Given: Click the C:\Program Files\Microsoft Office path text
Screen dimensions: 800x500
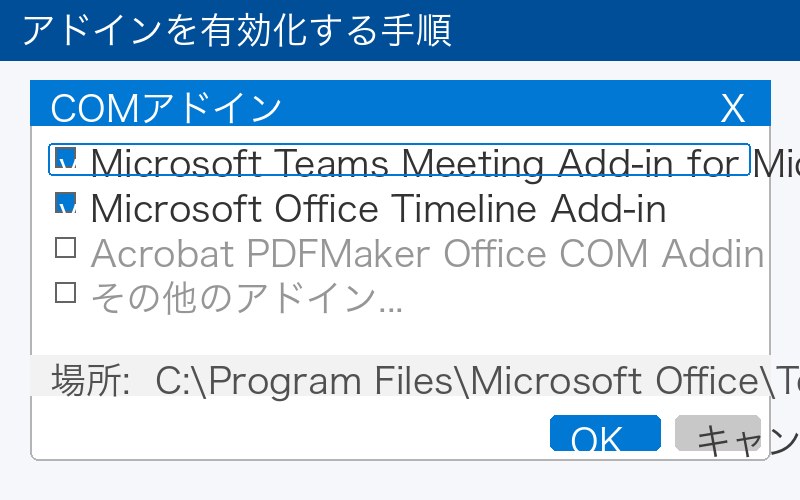Looking at the screenshot, I should coord(470,380).
